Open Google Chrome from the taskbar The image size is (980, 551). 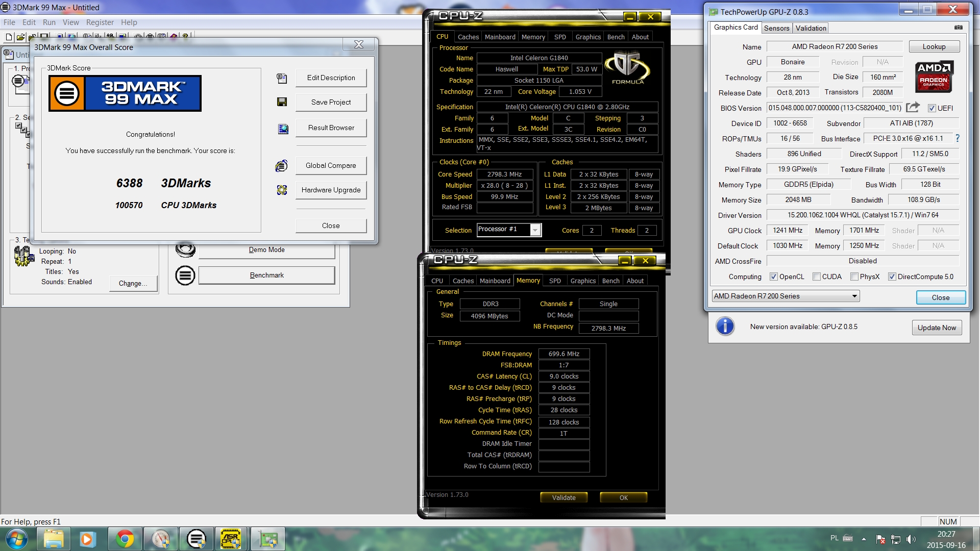pyautogui.click(x=125, y=539)
